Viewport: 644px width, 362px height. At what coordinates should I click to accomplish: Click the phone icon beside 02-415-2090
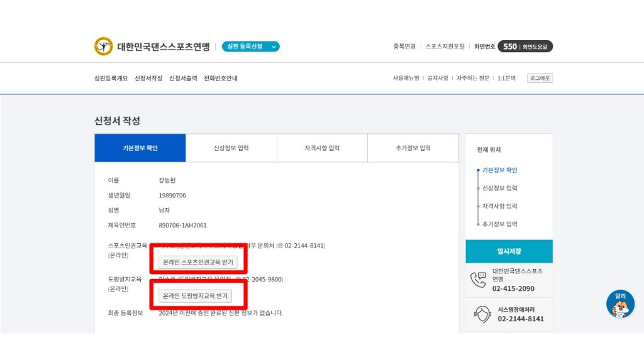[478, 280]
